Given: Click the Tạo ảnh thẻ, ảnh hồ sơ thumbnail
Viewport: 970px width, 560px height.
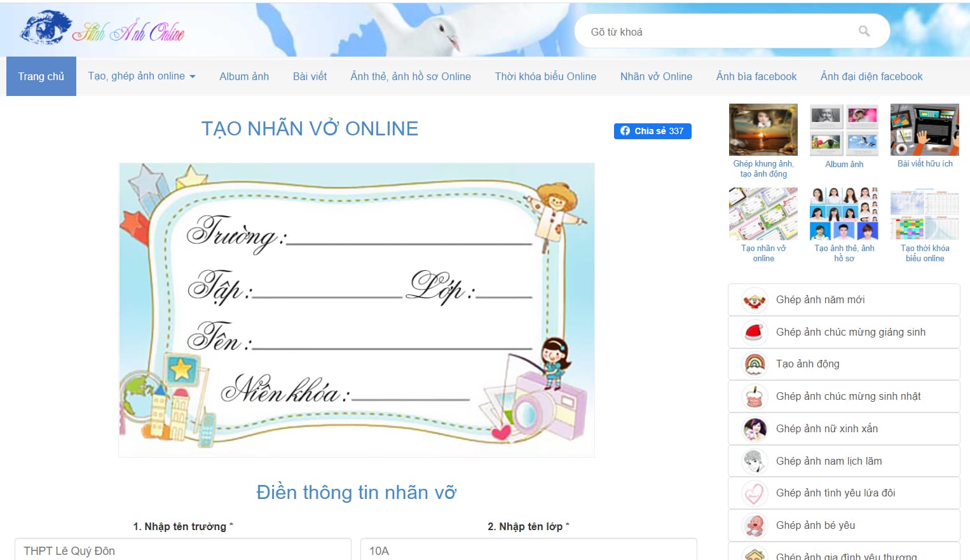Looking at the screenshot, I should [x=844, y=214].
